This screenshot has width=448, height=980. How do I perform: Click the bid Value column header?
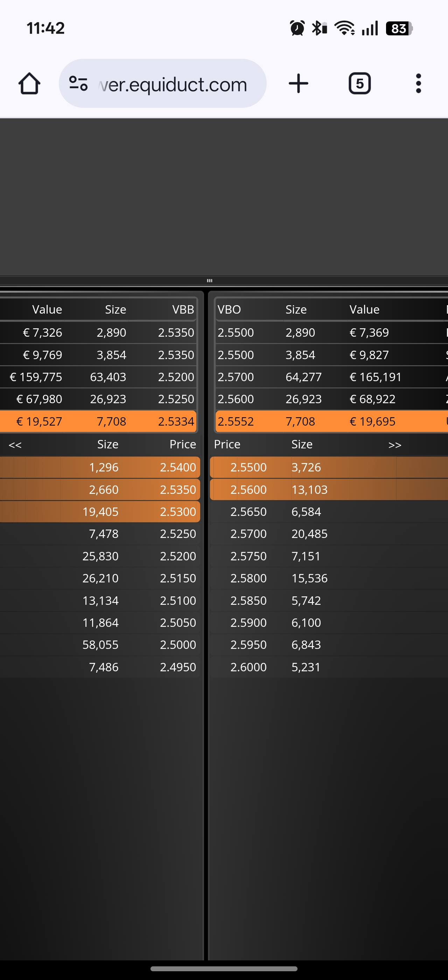coord(47,309)
